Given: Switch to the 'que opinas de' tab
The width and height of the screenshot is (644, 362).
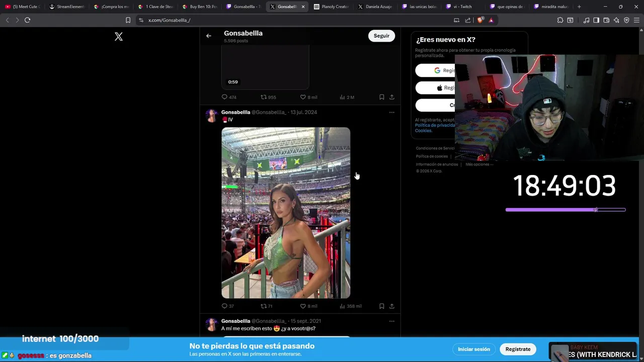Looking at the screenshot, I should 508,7.
